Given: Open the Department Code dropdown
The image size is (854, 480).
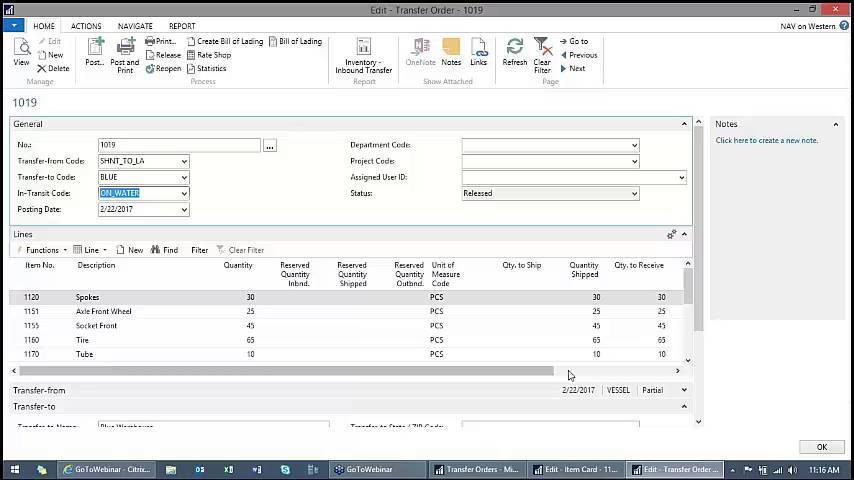Looking at the screenshot, I should click(x=634, y=145).
